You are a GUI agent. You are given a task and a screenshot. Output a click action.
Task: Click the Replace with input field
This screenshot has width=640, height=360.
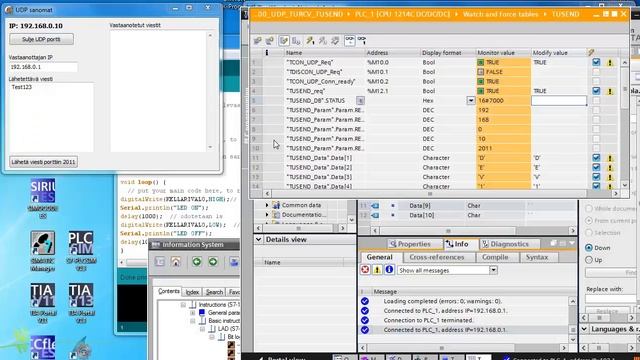pos(611,299)
